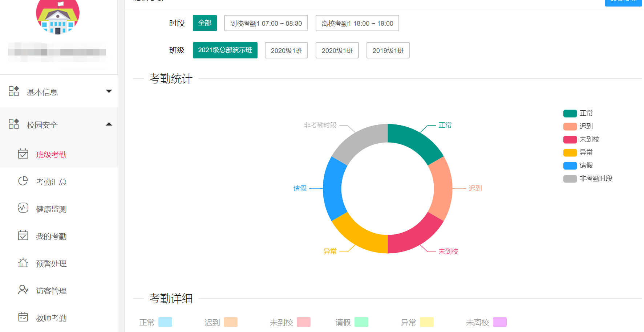Viewport: 644px width, 332px height.
Task: Open 我的考勤 in the sidebar
Action: click(51, 237)
